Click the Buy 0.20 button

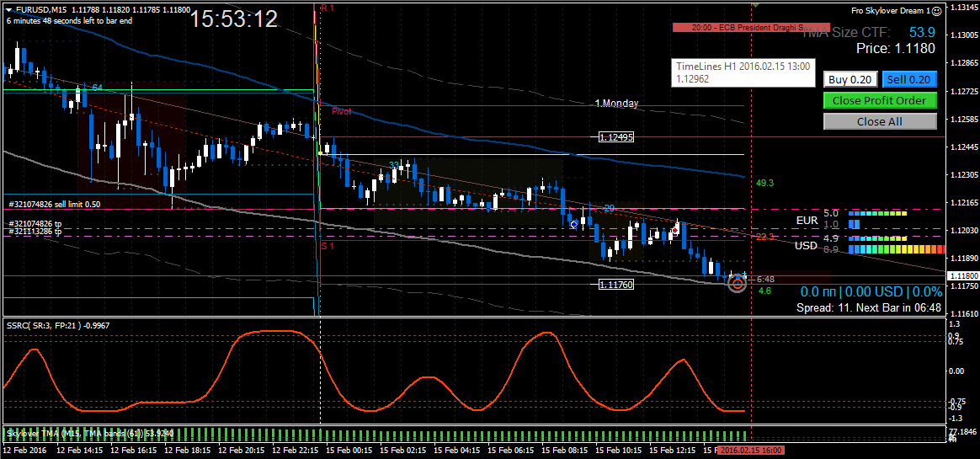[x=850, y=79]
